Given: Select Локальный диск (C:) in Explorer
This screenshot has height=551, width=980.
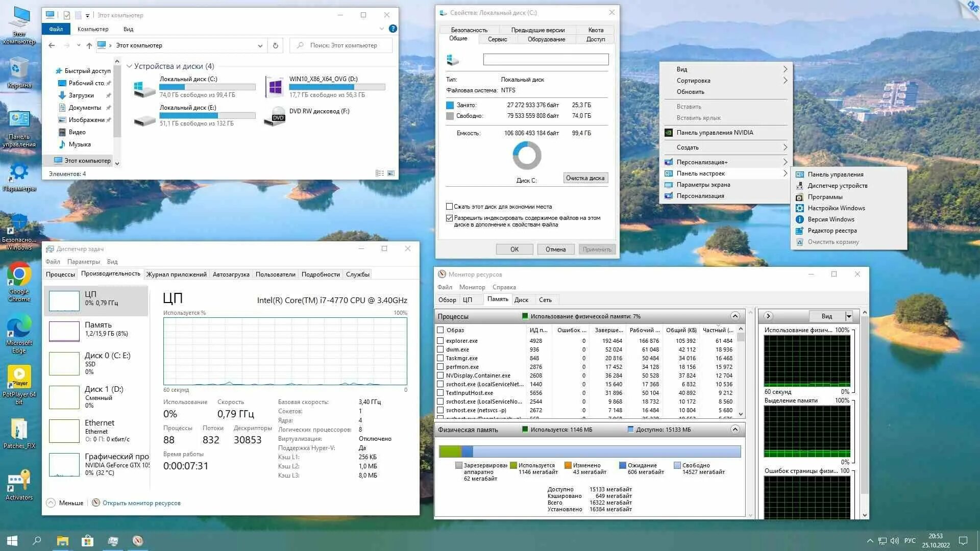Looking at the screenshot, I should [189, 79].
